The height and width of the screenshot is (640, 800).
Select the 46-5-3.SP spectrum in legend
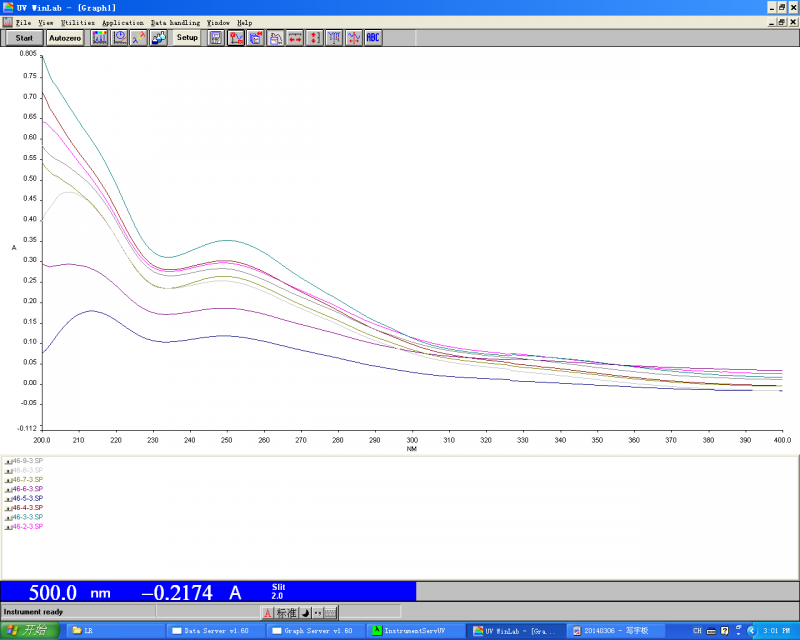26,498
